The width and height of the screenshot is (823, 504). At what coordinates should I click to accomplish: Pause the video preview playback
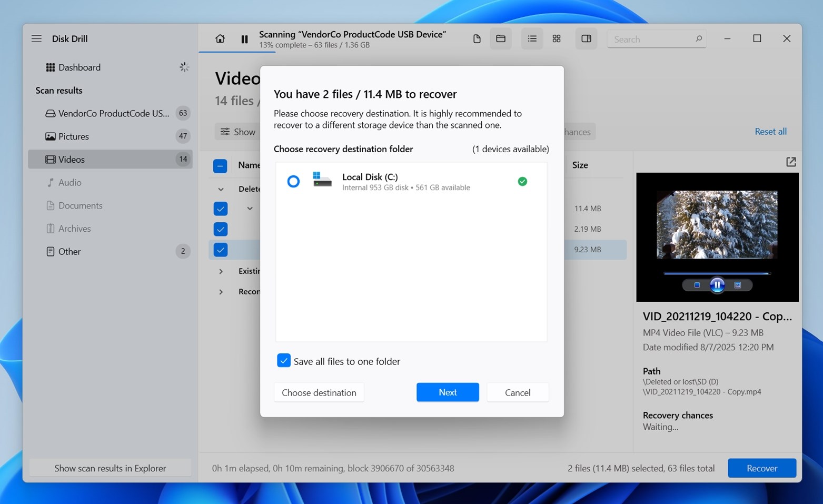[717, 285]
